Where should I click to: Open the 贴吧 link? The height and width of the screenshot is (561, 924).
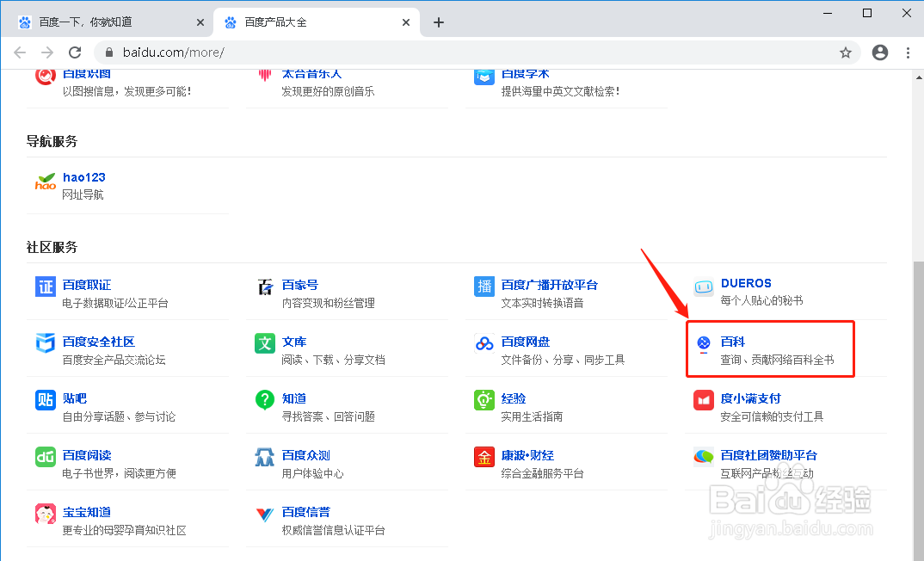click(75, 398)
